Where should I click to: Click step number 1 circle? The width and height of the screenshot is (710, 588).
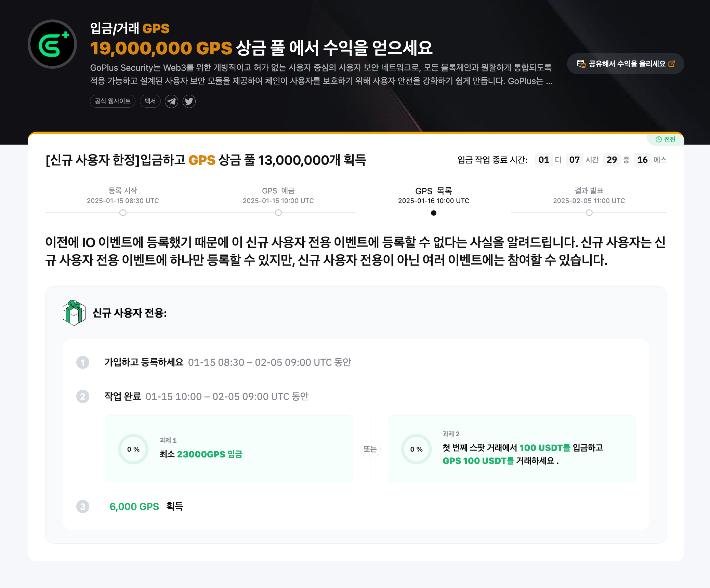click(x=83, y=362)
